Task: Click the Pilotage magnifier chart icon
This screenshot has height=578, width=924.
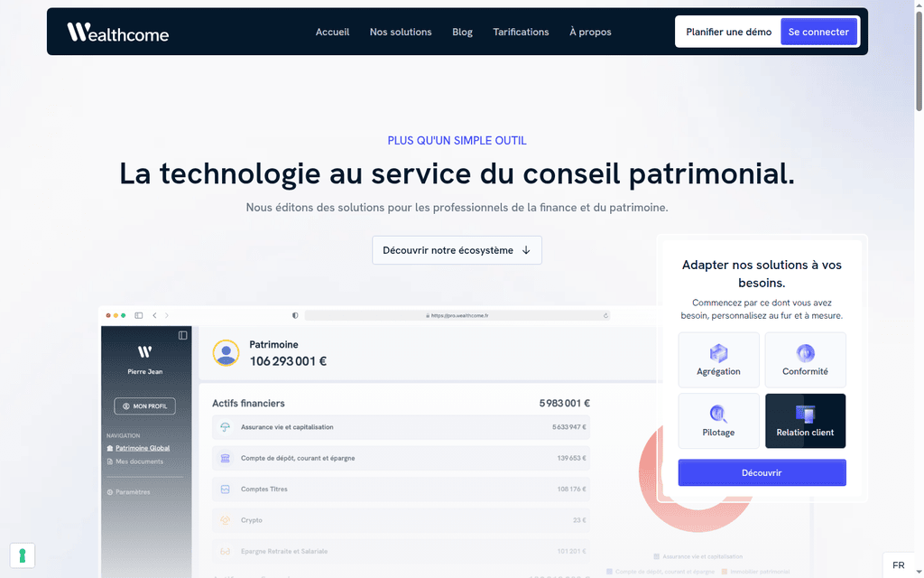Action: [718, 414]
